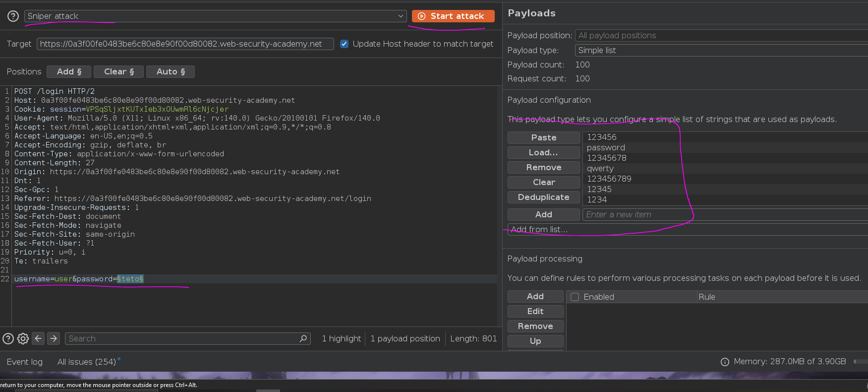The image size is (868, 392).
Task: Click the Load... payload button
Action: 544,152
